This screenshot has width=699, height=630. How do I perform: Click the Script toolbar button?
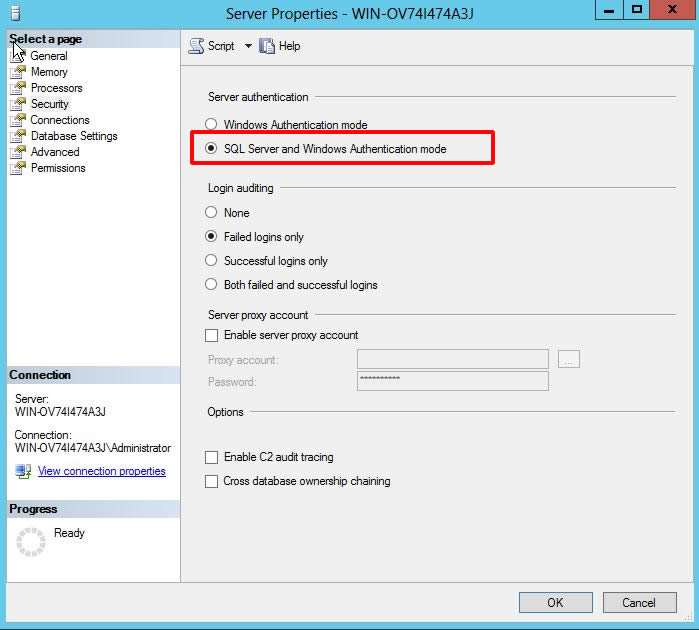[212, 46]
